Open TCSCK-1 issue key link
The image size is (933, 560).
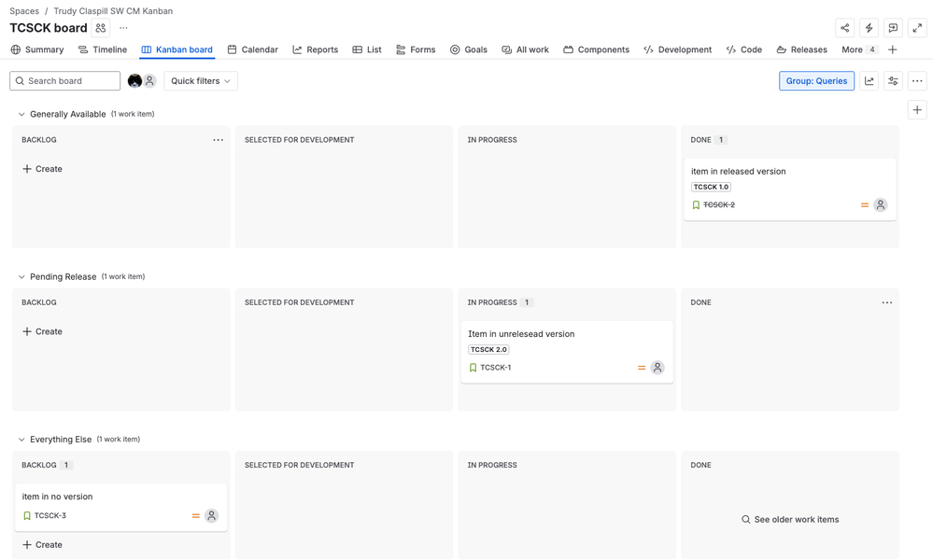(x=496, y=368)
